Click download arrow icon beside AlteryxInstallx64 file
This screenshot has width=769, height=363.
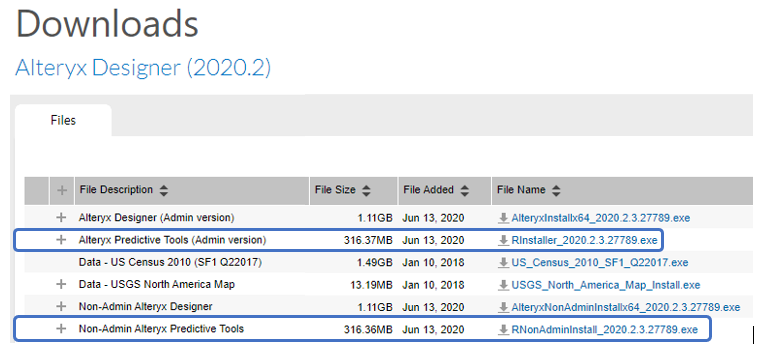[x=503, y=218]
